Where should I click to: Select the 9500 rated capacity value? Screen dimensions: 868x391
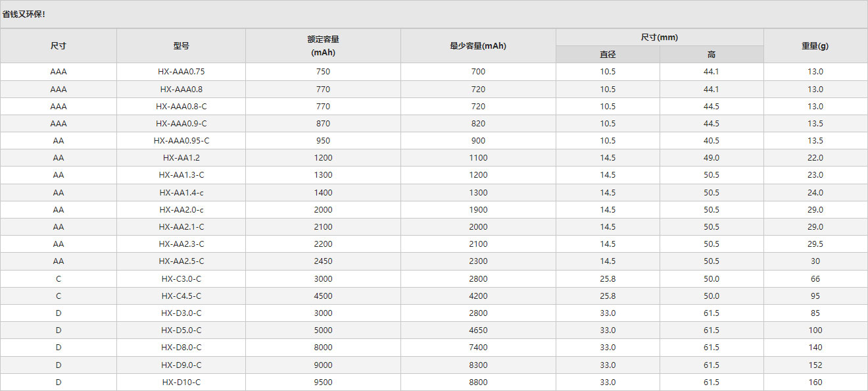point(323,382)
